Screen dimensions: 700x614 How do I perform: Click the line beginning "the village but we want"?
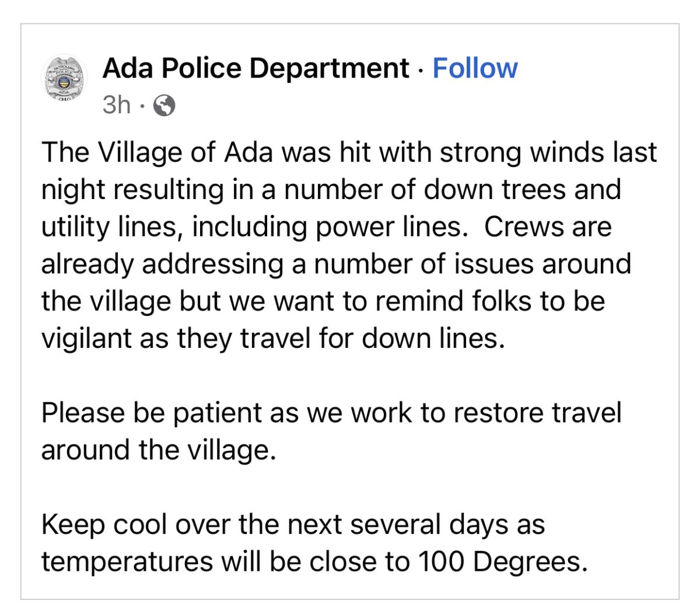pos(323,301)
